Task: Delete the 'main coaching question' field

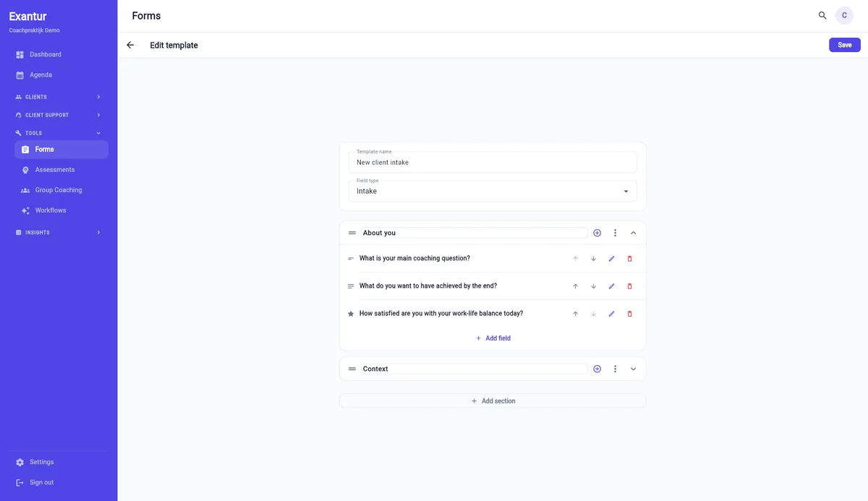Action: (629, 259)
